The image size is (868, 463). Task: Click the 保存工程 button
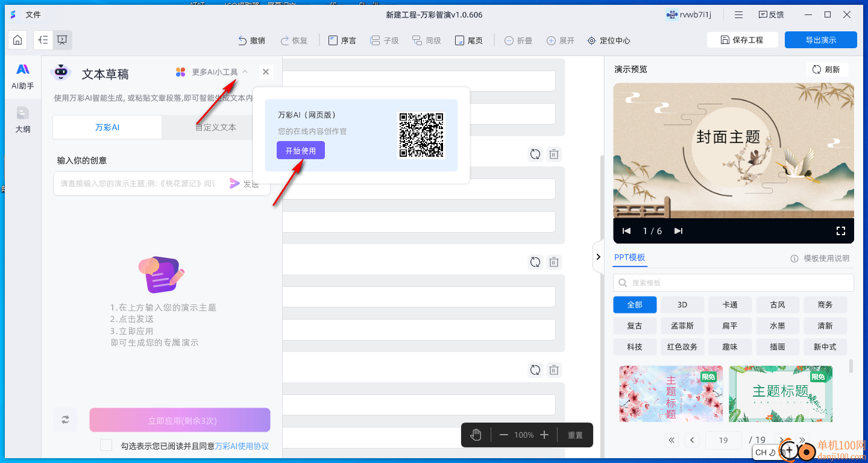point(742,40)
